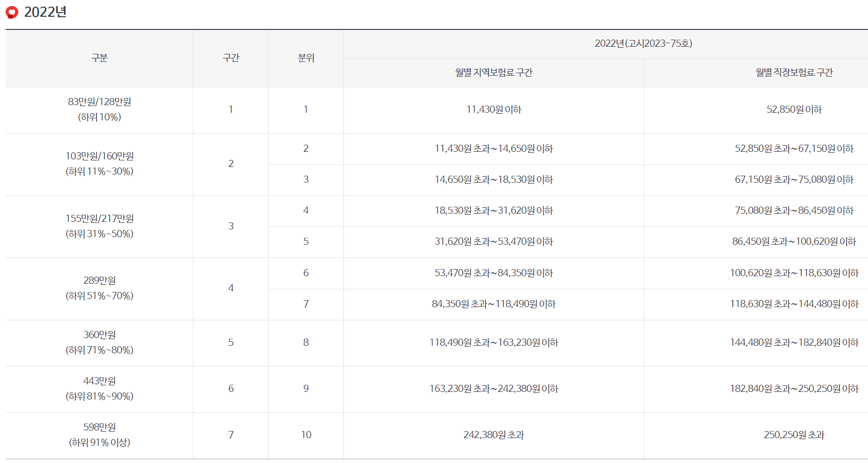868x463 pixels.
Task: Select the 83만원/128만원 (하위 10%) row label
Action: (x=99, y=109)
